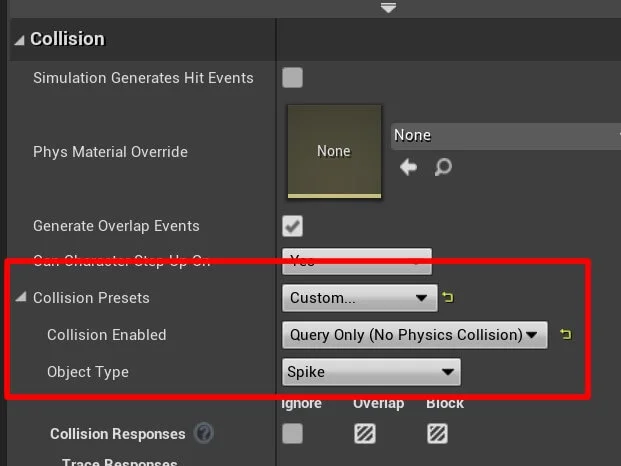Image resolution: width=621 pixels, height=466 pixels.
Task: Set all Collision Responses to Overlap
Action: tap(365, 434)
